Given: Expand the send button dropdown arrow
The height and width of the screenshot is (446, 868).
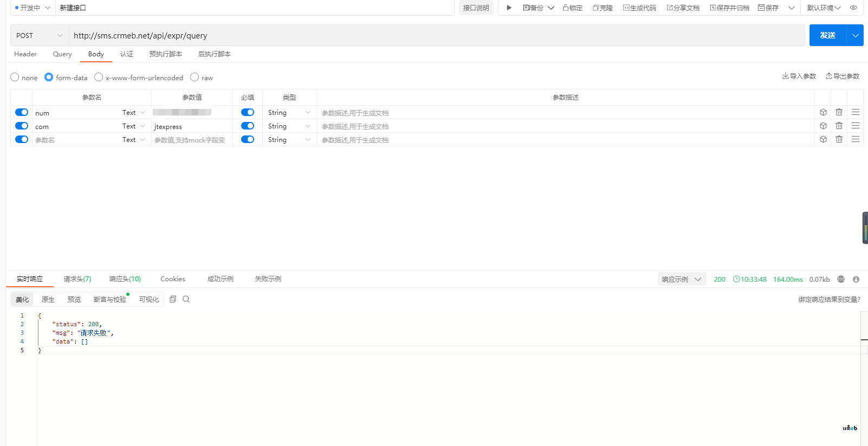Looking at the screenshot, I should point(855,35).
